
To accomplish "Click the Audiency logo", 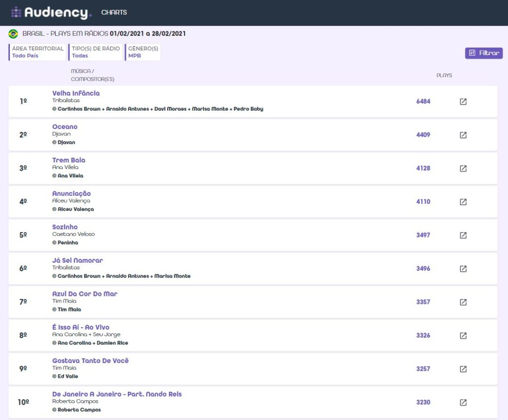I will pyautogui.click(x=51, y=12).
